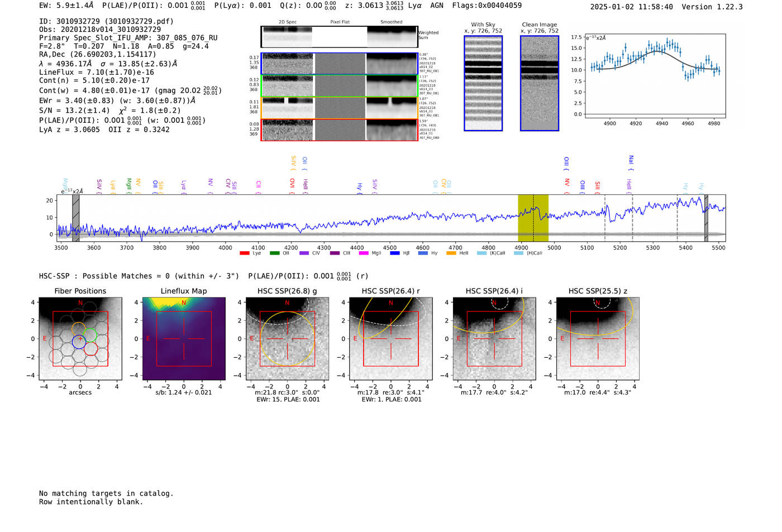This screenshot has width=782, height=532.
Task: Click the (K)CaII legend swatch
Action: 481,253
